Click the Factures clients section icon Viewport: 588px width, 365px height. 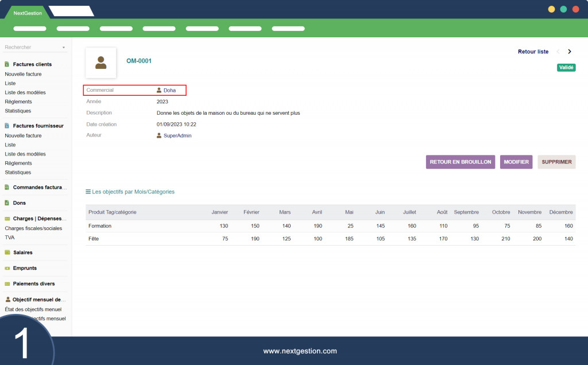7,64
